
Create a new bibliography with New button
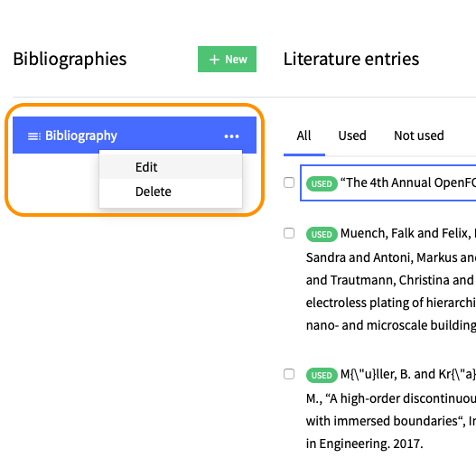(x=227, y=60)
